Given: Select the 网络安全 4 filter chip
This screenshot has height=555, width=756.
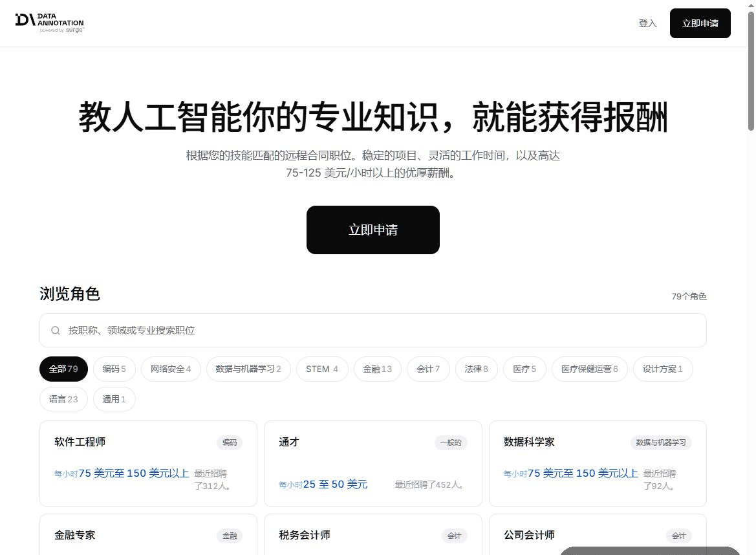Looking at the screenshot, I should pyautogui.click(x=171, y=369).
